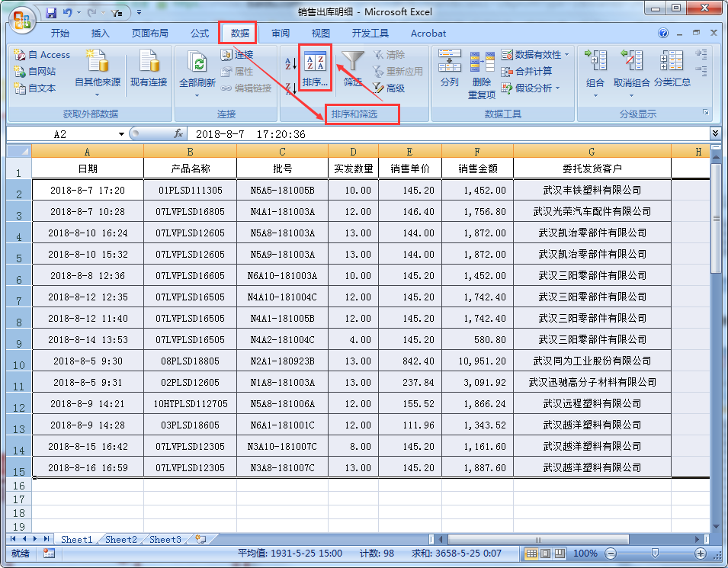The image size is (728, 568).
Task: Switch to Sheet2 worksheet tab
Action: (x=120, y=539)
